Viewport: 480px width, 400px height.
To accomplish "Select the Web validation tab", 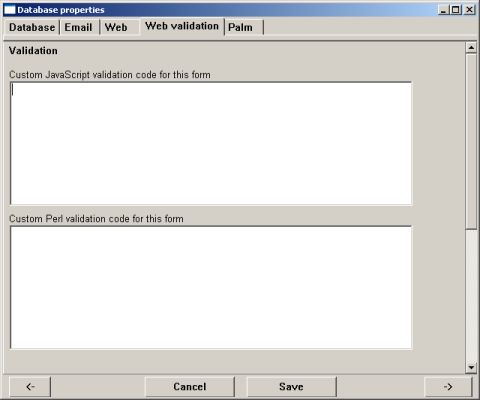I will (182, 26).
